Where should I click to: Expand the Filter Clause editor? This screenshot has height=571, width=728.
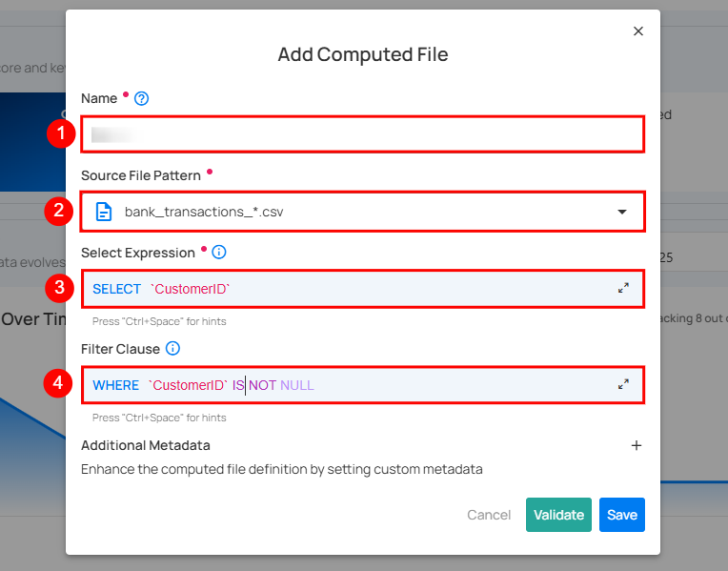[623, 384]
